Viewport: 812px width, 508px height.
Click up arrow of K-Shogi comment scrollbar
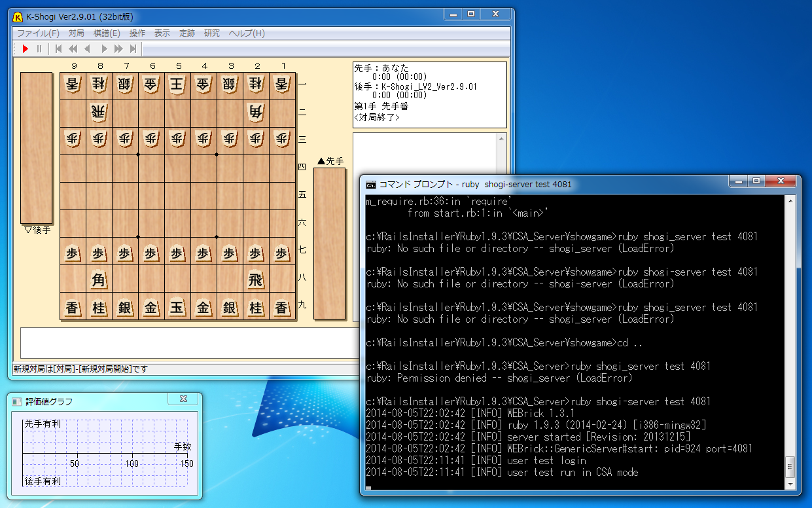(x=501, y=139)
